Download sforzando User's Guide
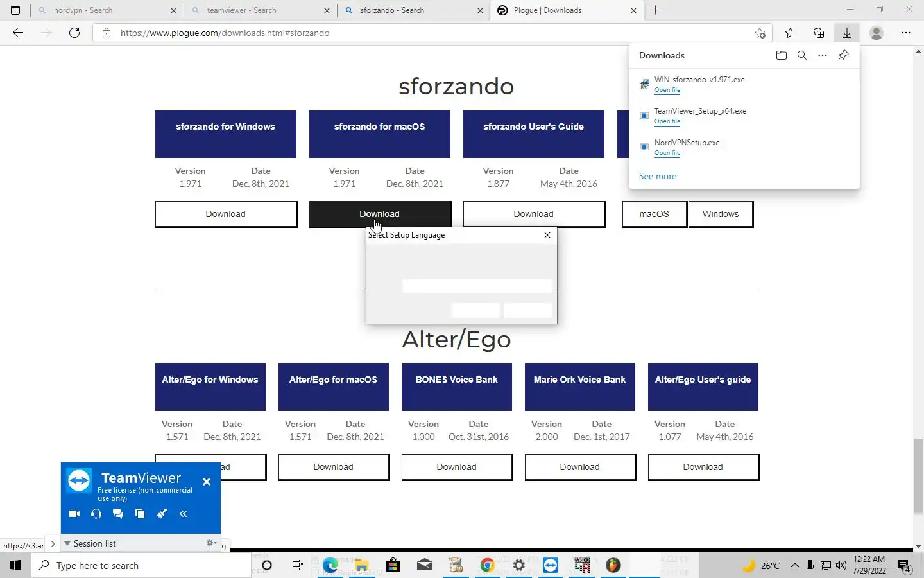Image resolution: width=924 pixels, height=578 pixels. point(534,214)
